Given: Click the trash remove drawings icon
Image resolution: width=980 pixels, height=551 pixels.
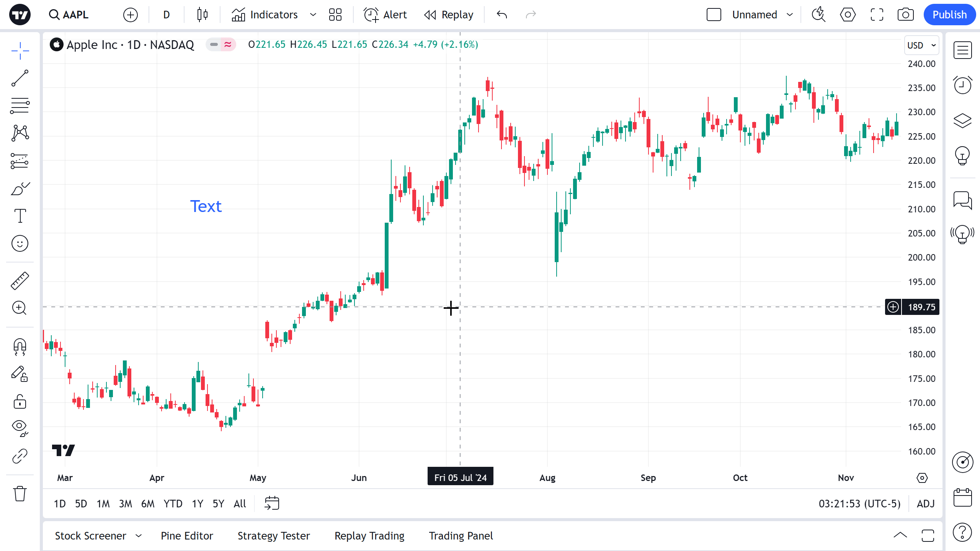Looking at the screenshot, I should pos(20,494).
